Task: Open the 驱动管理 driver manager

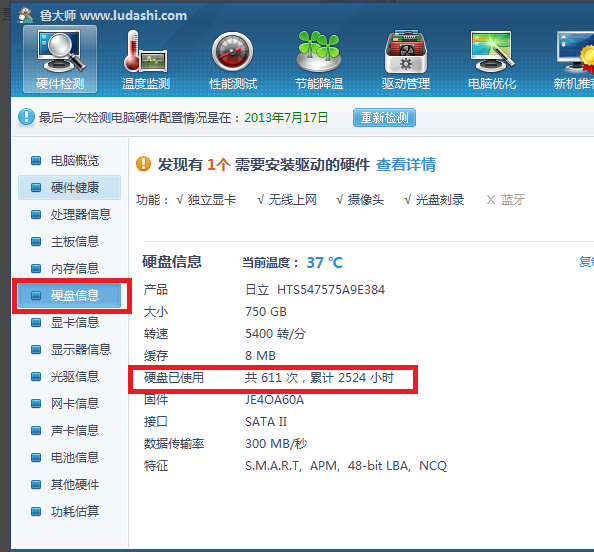Action: tap(406, 59)
